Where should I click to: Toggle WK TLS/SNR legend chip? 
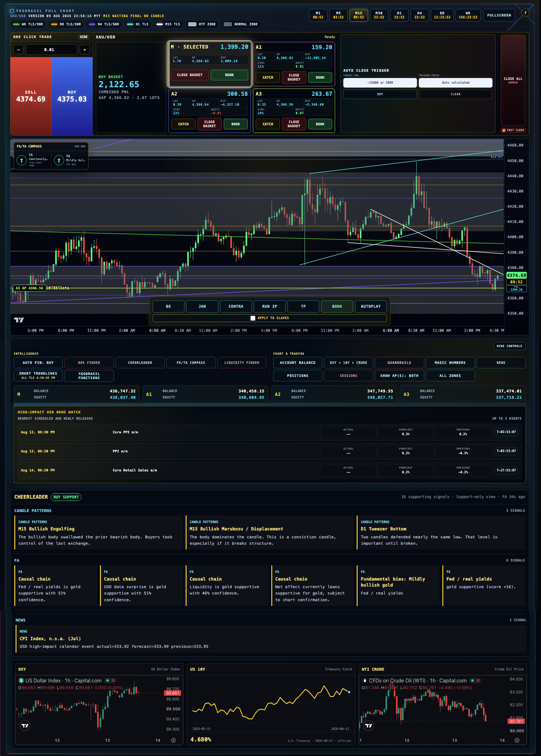click(28, 24)
